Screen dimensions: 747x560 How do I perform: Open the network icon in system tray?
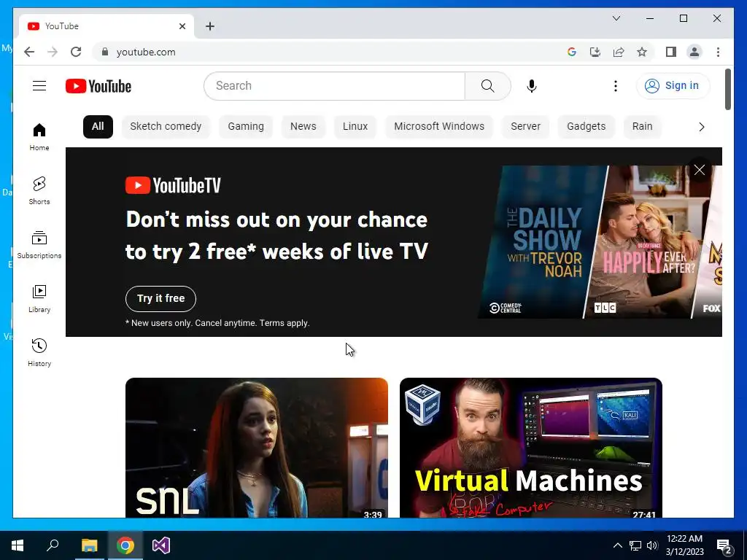[635, 545]
